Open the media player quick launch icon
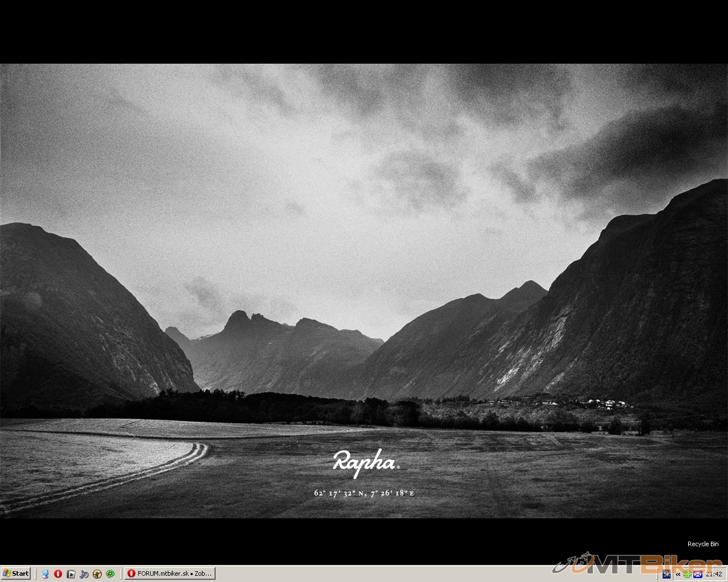The width and height of the screenshot is (728, 582). pyautogui.click(x=71, y=574)
